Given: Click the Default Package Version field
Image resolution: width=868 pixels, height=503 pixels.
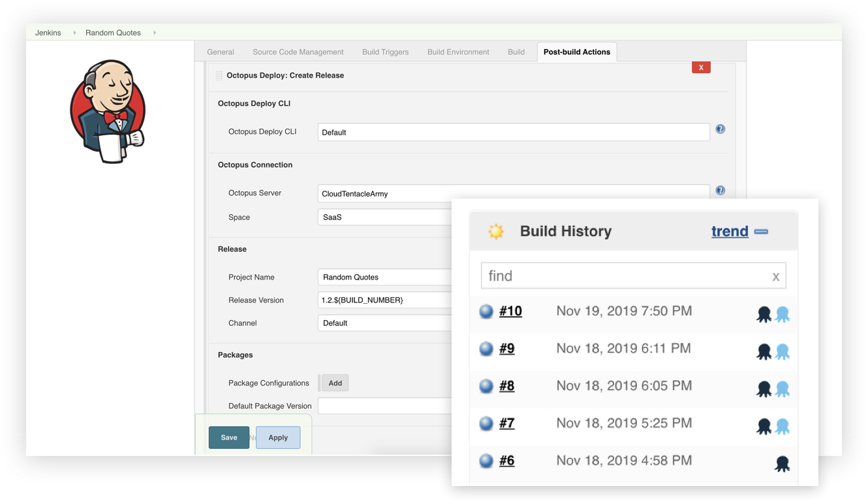Looking at the screenshot, I should tap(385, 406).
